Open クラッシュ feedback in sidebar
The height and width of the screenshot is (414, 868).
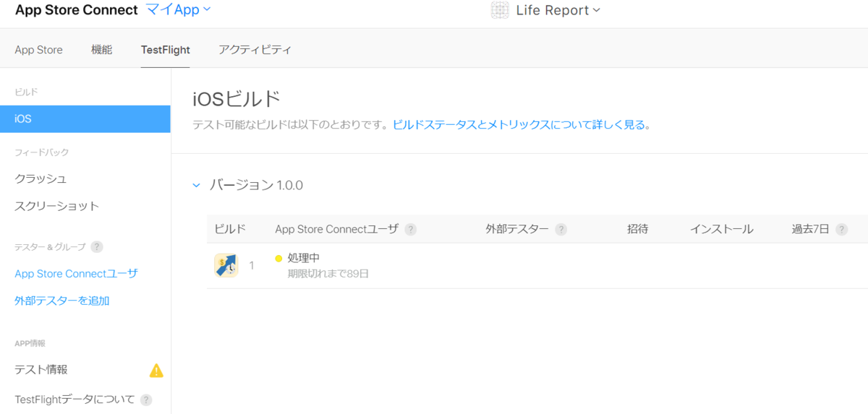[41, 178]
